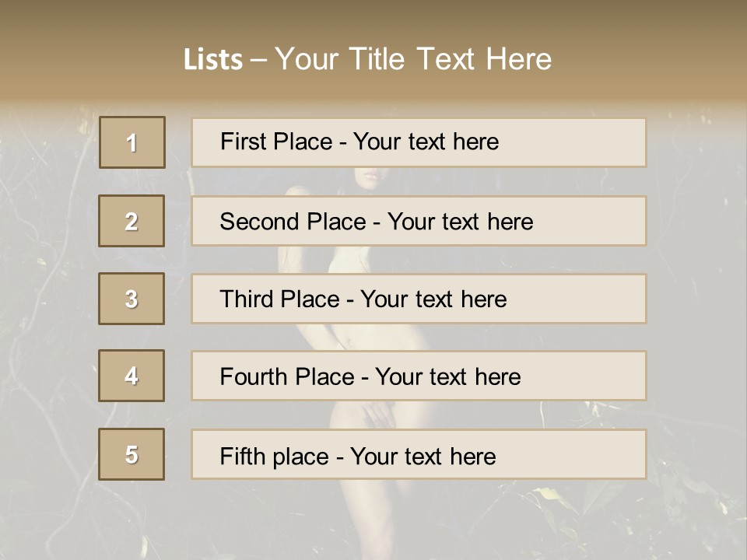747x560 pixels.
Task: Click the words 'Second Place' in the list
Action: point(292,222)
